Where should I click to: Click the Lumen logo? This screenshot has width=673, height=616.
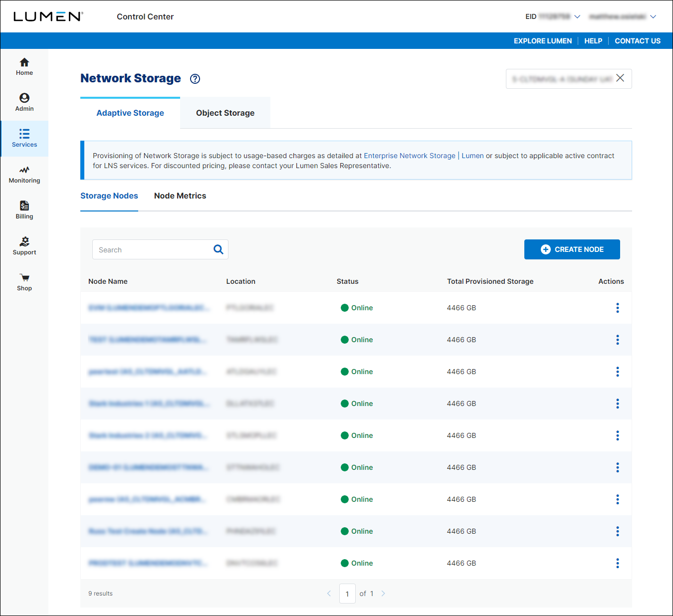tap(48, 16)
